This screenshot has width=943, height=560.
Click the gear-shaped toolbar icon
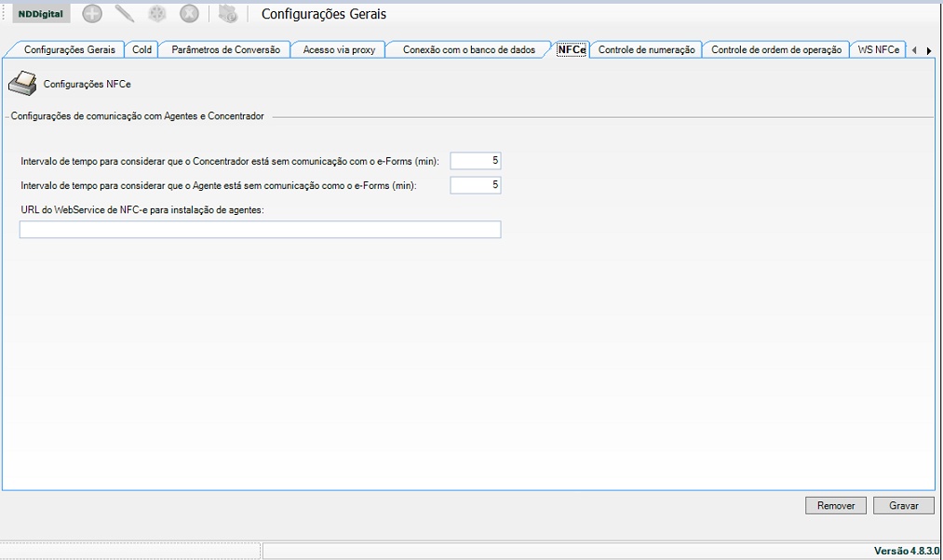pyautogui.click(x=157, y=14)
